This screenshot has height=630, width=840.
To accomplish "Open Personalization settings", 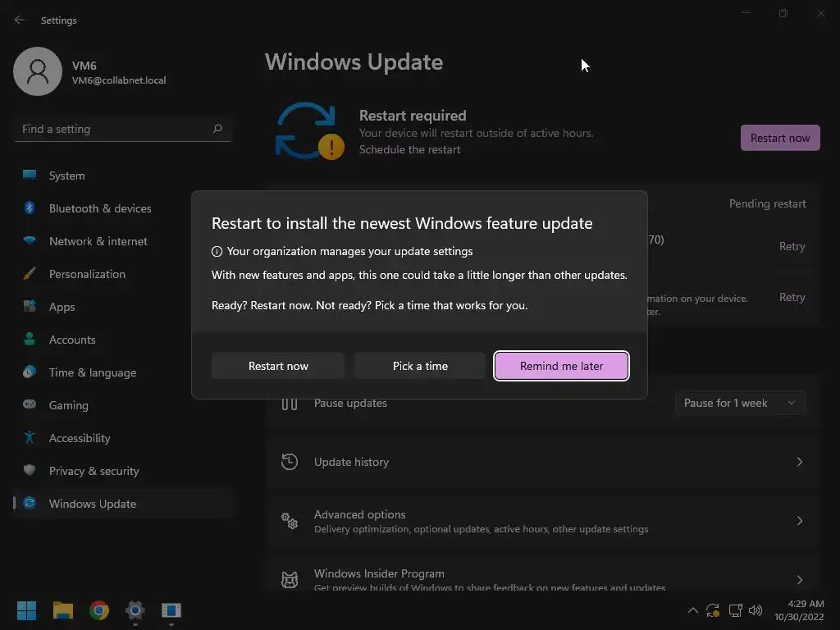I will [123, 274].
